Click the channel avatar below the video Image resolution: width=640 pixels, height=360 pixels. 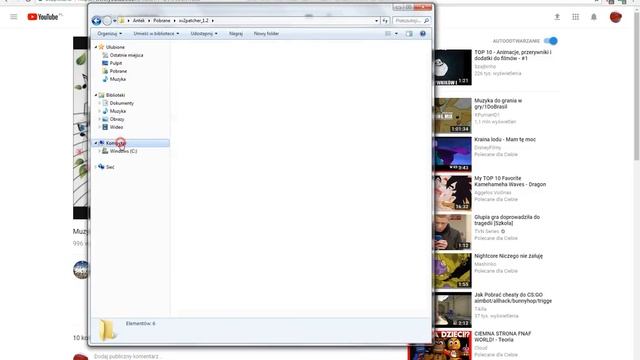[x=81, y=270]
